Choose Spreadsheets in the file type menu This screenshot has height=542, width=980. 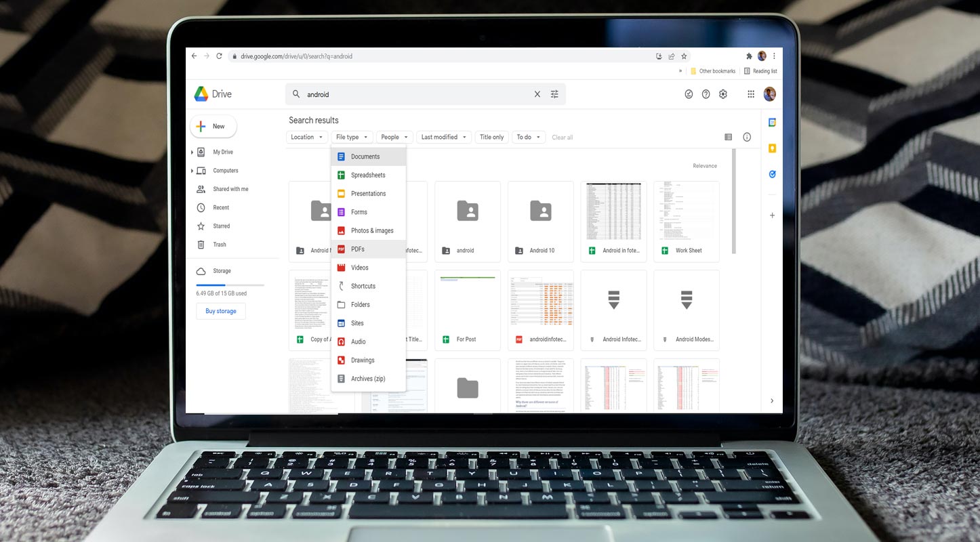coord(368,175)
